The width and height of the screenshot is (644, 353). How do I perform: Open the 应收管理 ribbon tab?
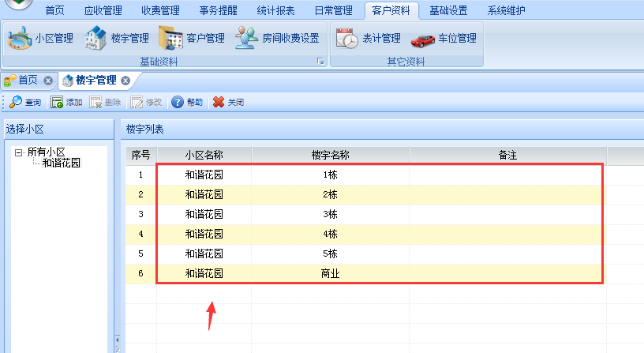(103, 10)
